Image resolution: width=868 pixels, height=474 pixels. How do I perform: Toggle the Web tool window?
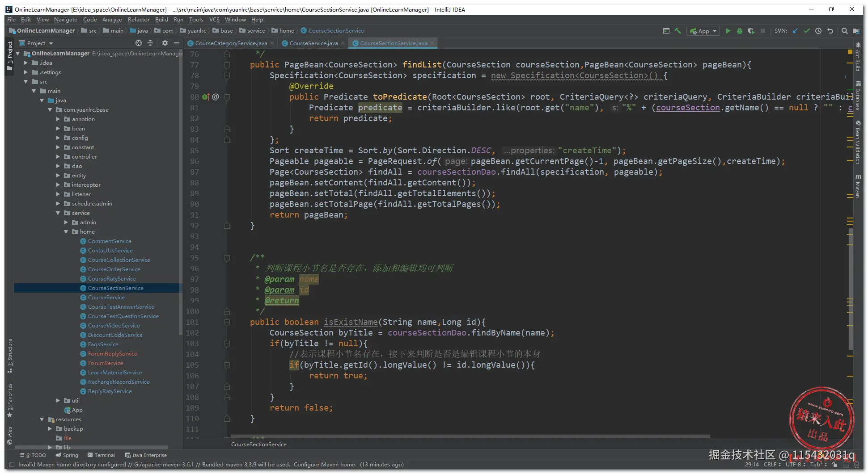(x=10, y=436)
